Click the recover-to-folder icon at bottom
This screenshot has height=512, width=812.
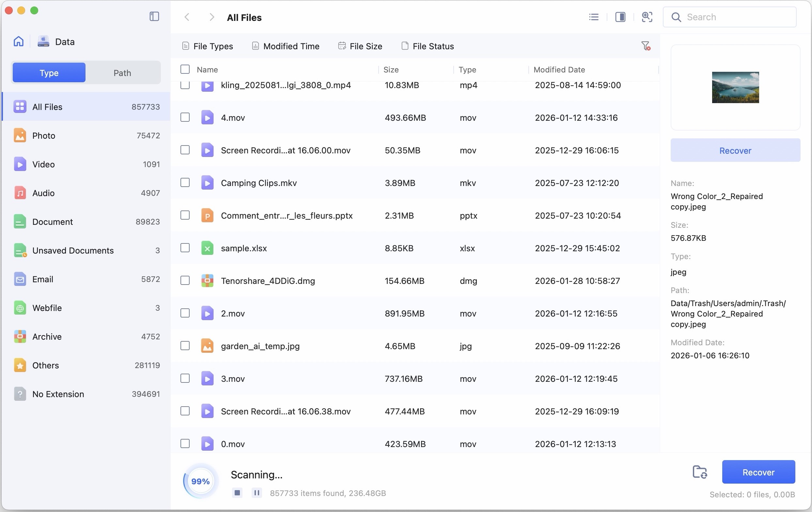tap(700, 472)
